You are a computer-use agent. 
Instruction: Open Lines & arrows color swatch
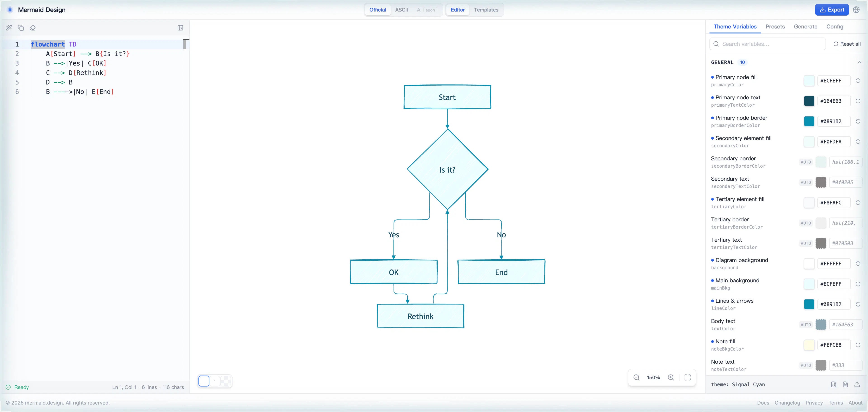[809, 304]
